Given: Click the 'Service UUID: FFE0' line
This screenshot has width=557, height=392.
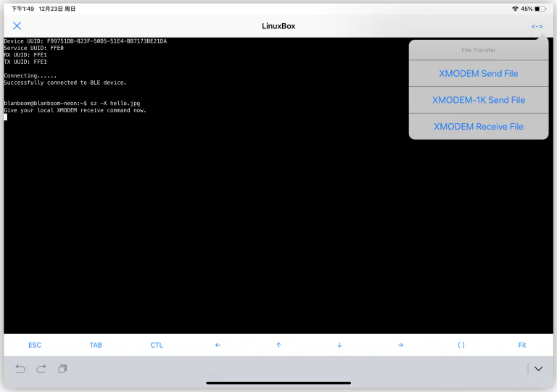Looking at the screenshot, I should point(34,48).
